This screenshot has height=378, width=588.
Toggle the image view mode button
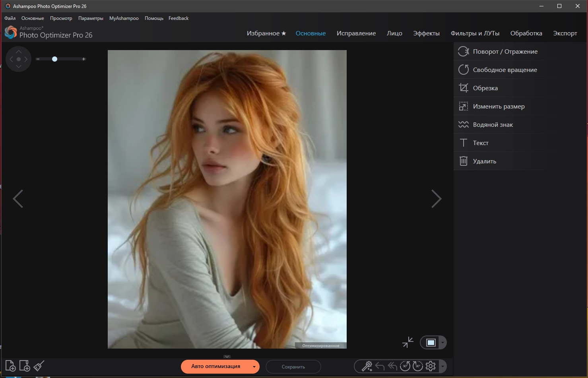[x=431, y=343]
